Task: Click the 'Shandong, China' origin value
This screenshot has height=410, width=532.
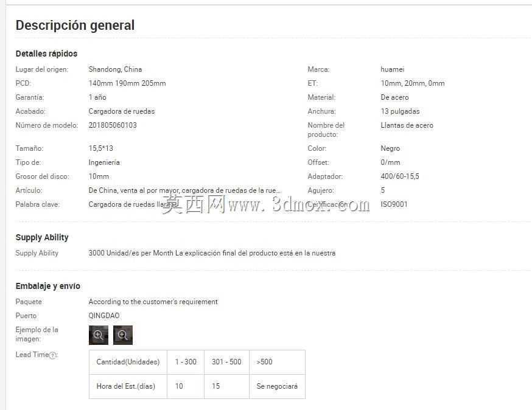Action: click(115, 69)
